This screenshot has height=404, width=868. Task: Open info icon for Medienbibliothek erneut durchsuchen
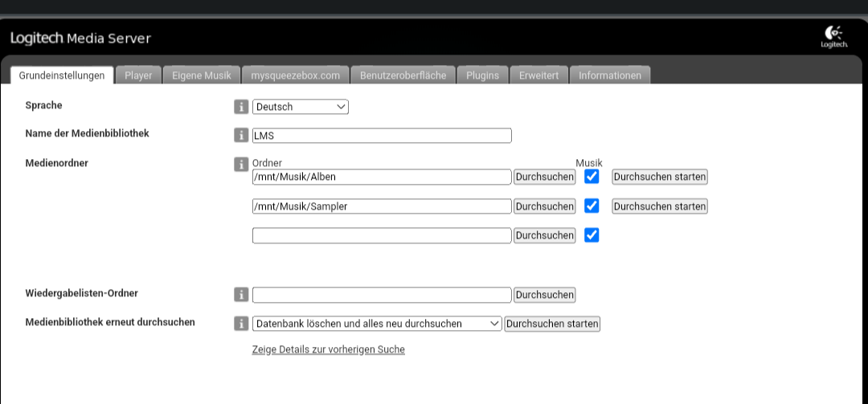tap(241, 323)
